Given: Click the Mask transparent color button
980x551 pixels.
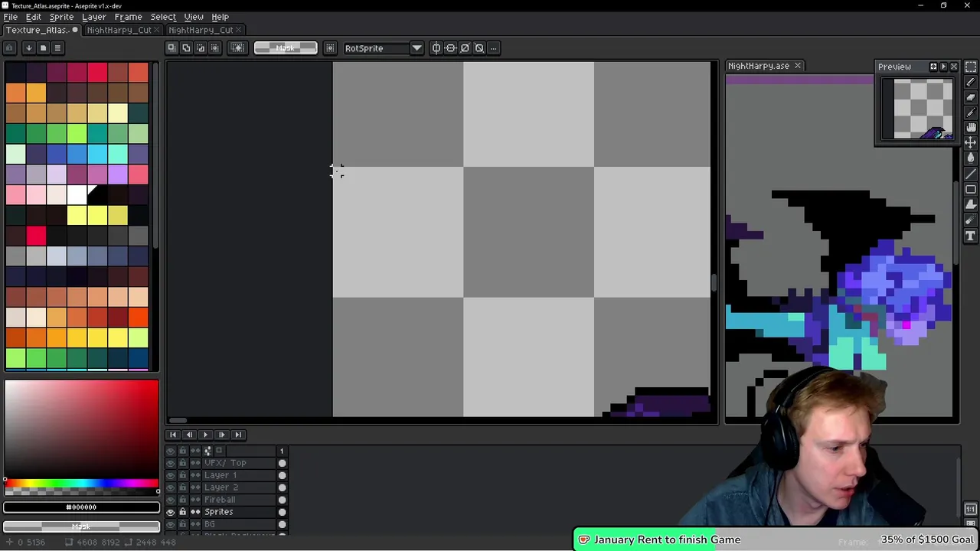Looking at the screenshot, I should click(286, 48).
